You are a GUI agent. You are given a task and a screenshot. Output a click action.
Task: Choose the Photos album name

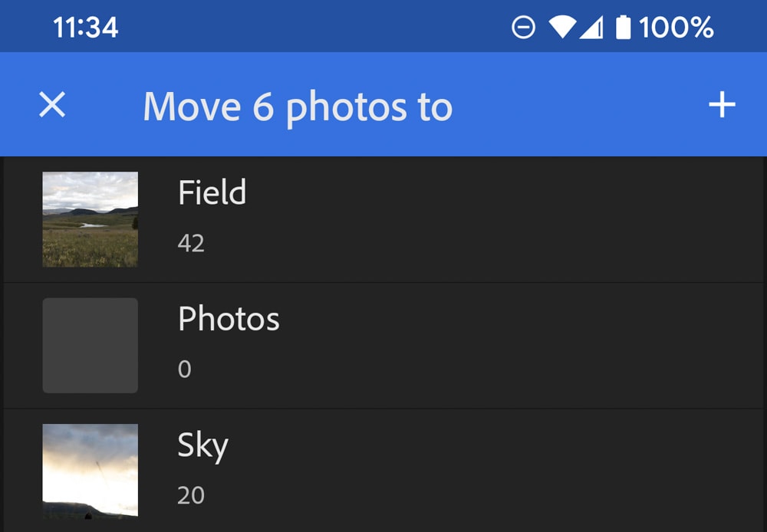click(229, 319)
